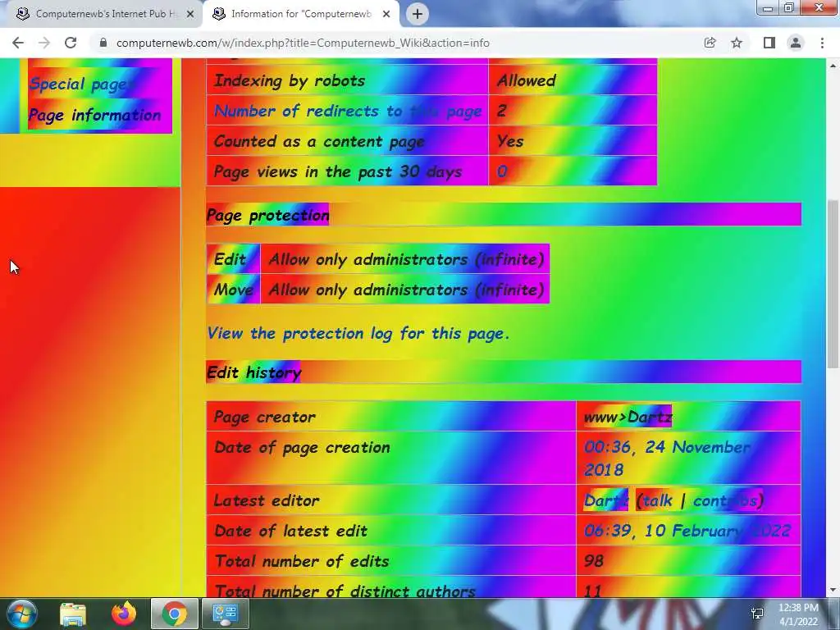Open the network tray icon

coord(757,614)
